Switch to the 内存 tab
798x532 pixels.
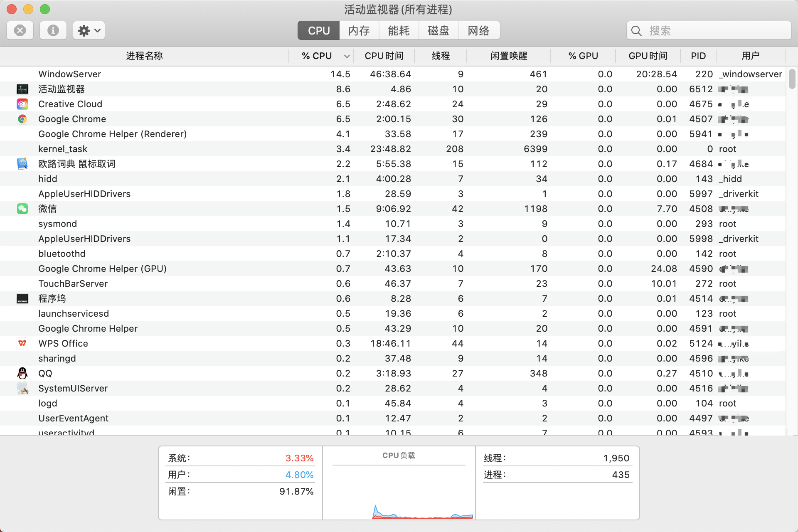coord(359,30)
